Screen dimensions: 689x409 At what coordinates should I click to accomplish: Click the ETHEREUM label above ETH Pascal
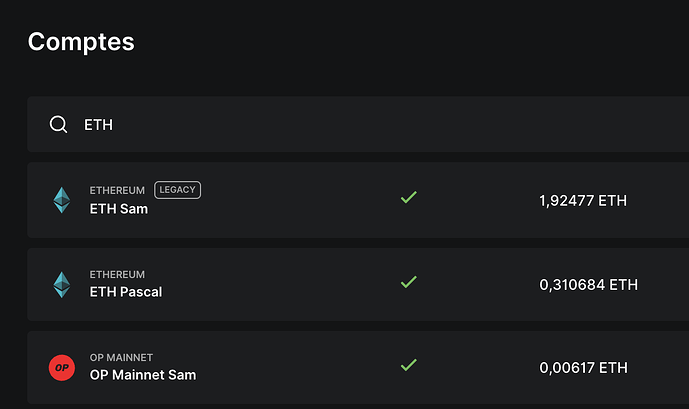pyautogui.click(x=117, y=275)
